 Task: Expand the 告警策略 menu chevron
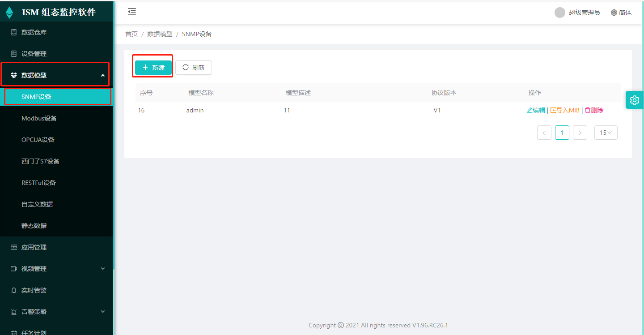point(103,312)
